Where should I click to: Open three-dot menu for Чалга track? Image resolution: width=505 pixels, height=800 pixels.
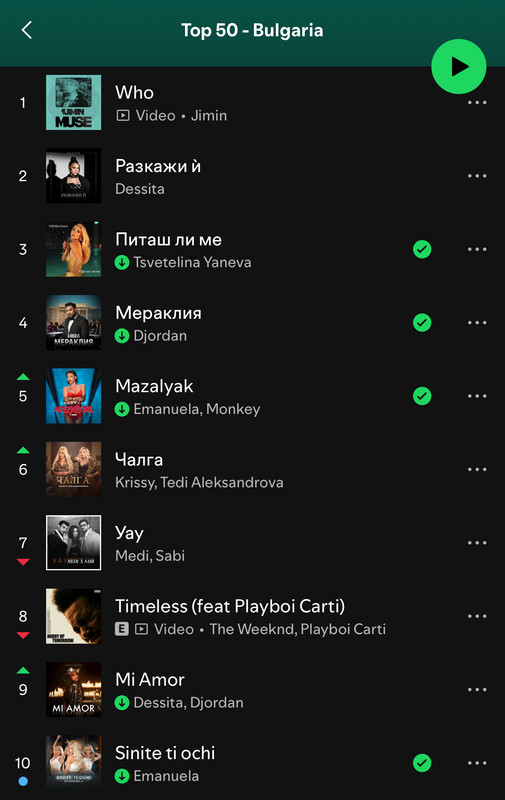(477, 469)
